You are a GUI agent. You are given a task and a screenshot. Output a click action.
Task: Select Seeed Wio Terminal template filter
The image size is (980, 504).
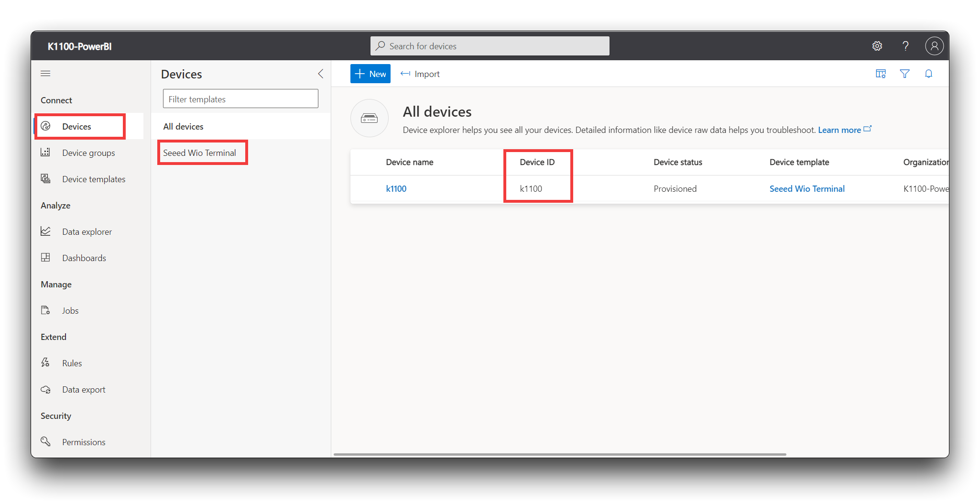[x=241, y=153]
